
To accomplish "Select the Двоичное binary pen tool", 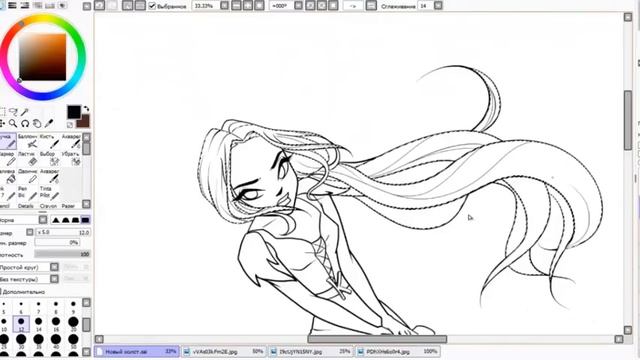I will point(28,176).
